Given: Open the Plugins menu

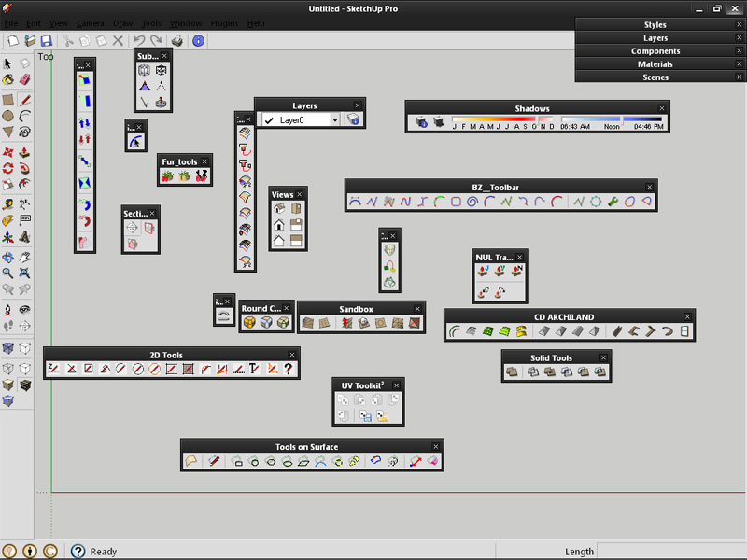Looking at the screenshot, I should click(x=224, y=23).
